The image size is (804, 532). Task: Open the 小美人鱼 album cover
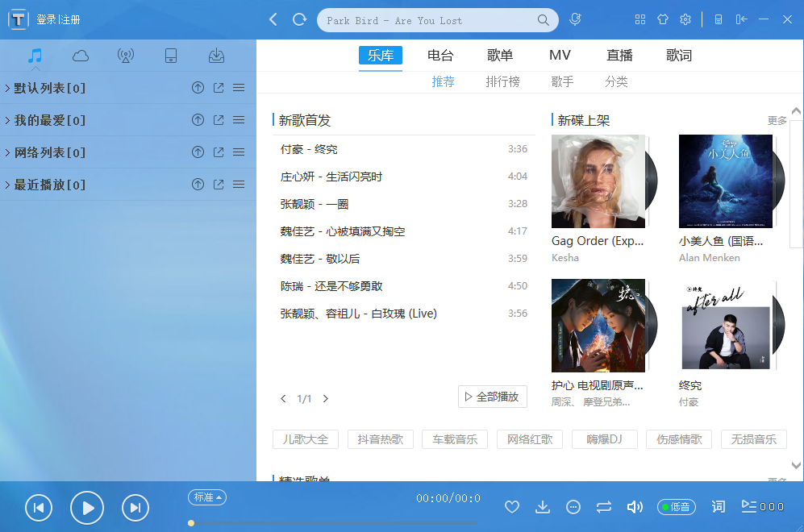pos(725,181)
